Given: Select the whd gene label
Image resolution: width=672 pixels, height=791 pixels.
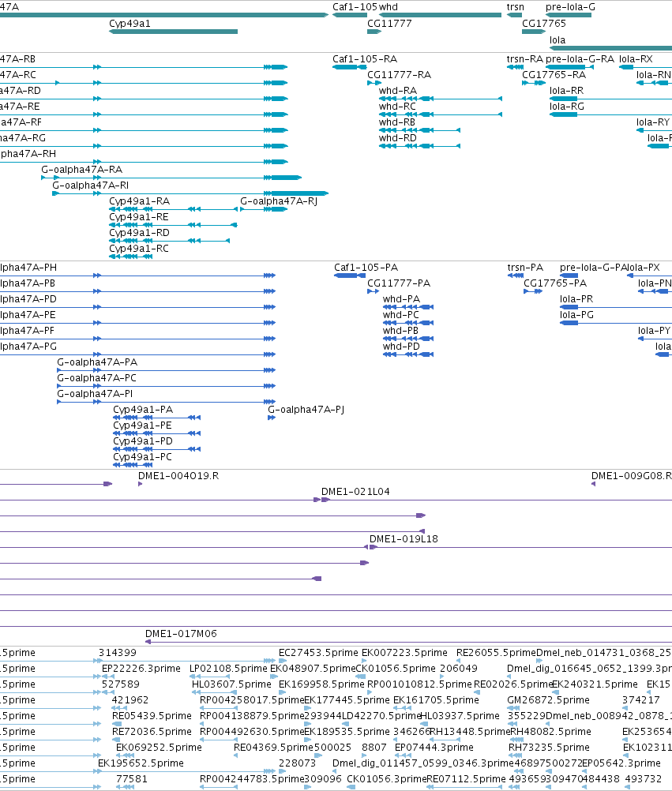Looking at the screenshot, I should (389, 7).
